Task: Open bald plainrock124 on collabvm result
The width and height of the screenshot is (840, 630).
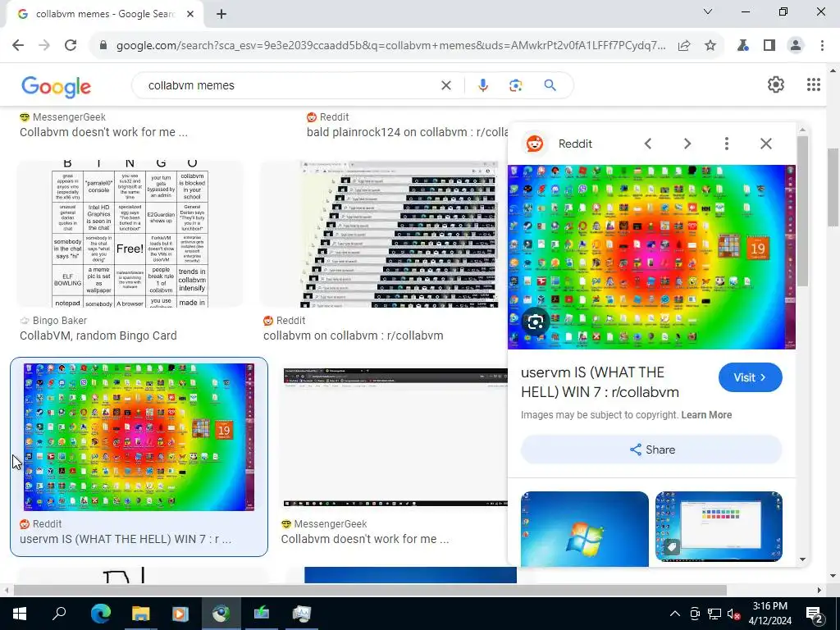Action: tap(407, 132)
